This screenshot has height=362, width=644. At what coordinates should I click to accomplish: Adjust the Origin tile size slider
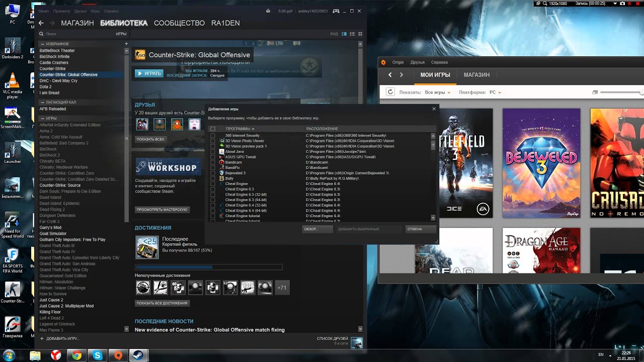point(621,93)
